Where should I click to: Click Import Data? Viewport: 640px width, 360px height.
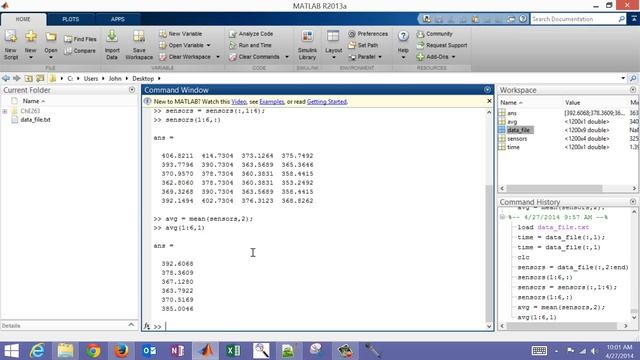112,45
